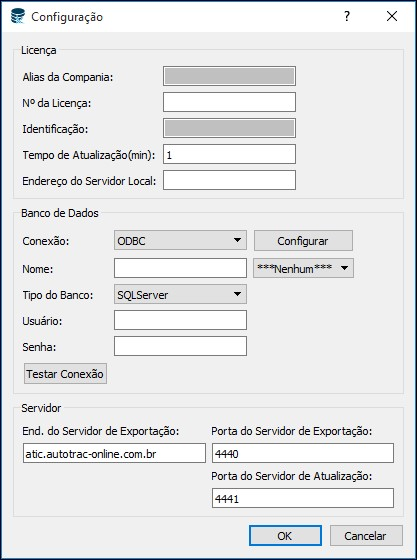417x560 pixels.
Task: Click the database Nome text field
Action: 180,268
